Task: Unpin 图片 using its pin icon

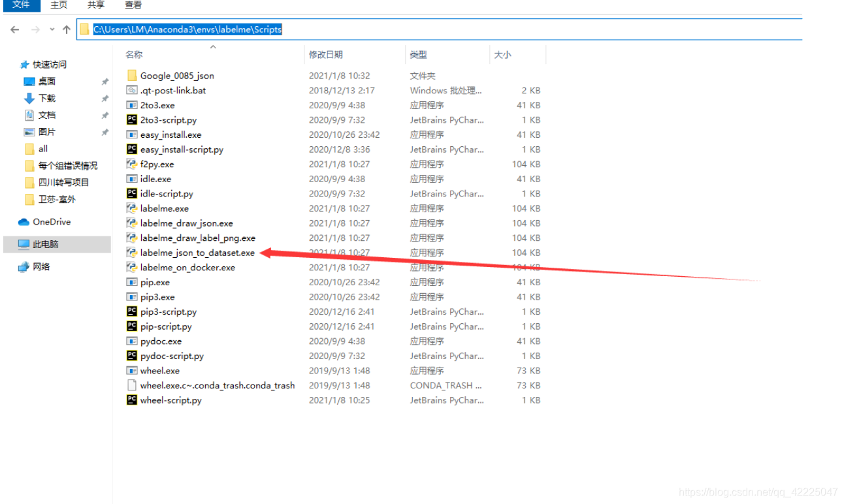Action: [x=105, y=133]
